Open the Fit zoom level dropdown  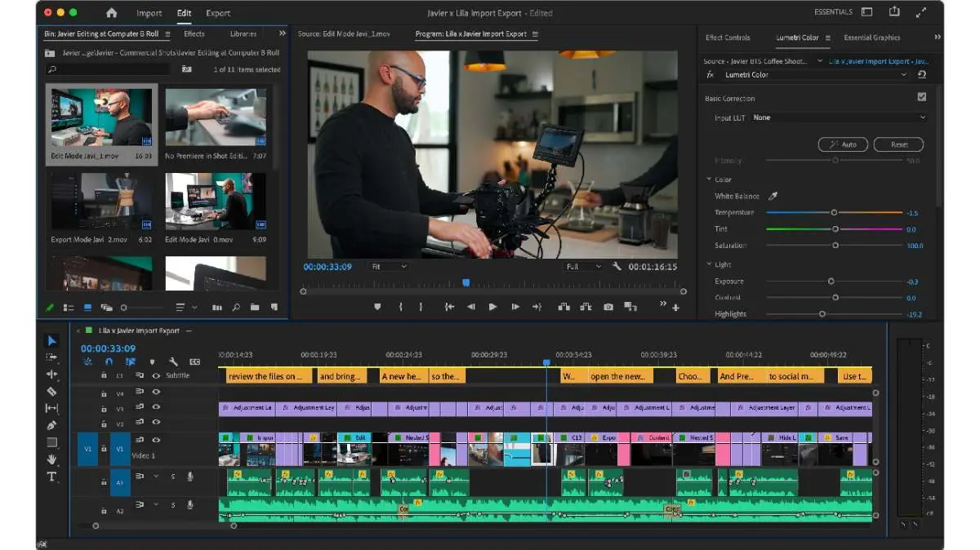389,267
